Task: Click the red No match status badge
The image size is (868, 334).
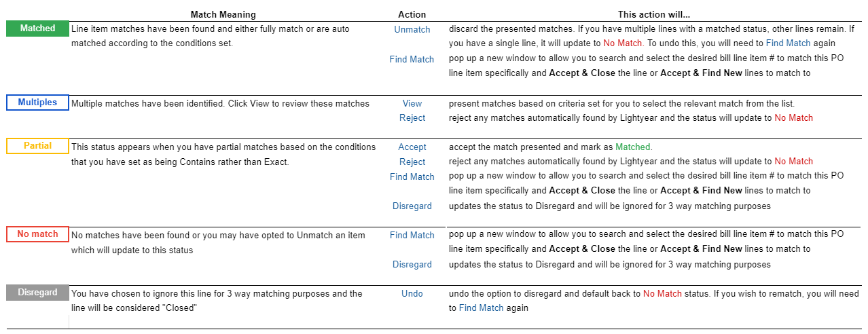Action: (x=37, y=234)
